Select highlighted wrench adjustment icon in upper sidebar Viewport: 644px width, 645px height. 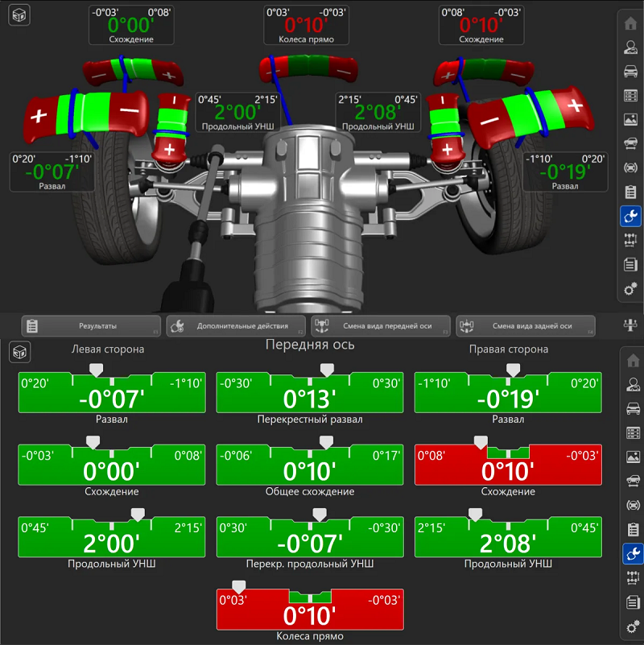click(x=631, y=216)
